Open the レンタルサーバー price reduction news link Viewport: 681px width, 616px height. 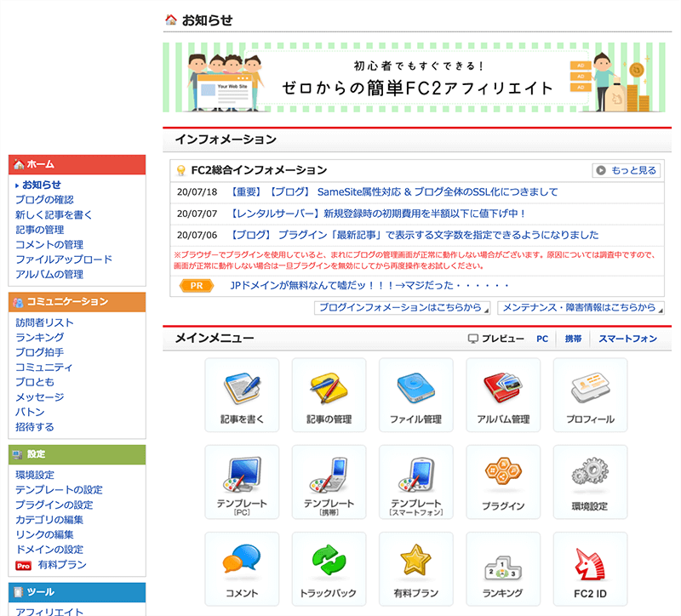tap(377, 214)
